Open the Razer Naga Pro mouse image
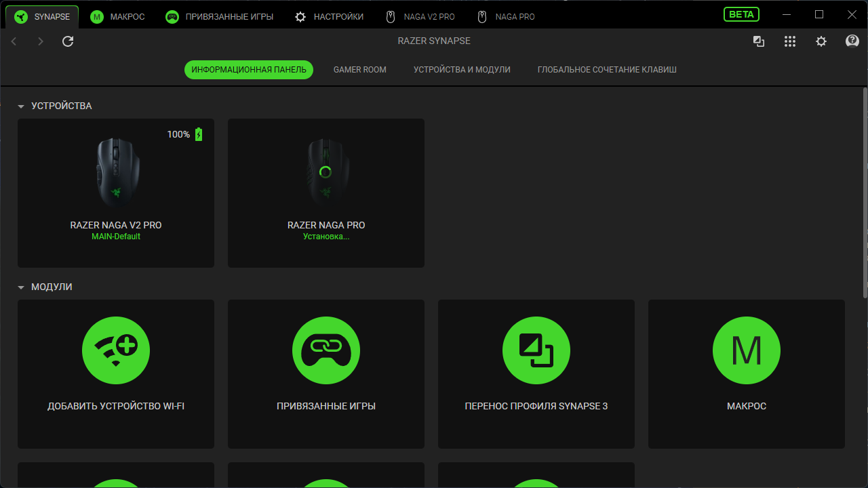The width and height of the screenshot is (868, 488). click(326, 171)
